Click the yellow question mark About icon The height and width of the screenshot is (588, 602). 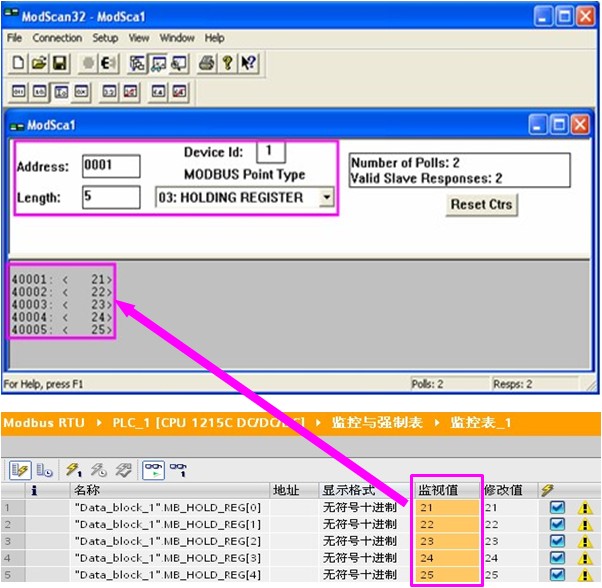(228, 63)
